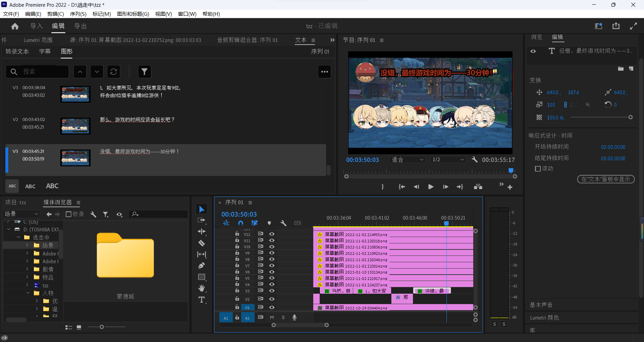Open the three-dots options in text panel
This screenshot has width=644, height=342.
click(x=324, y=71)
